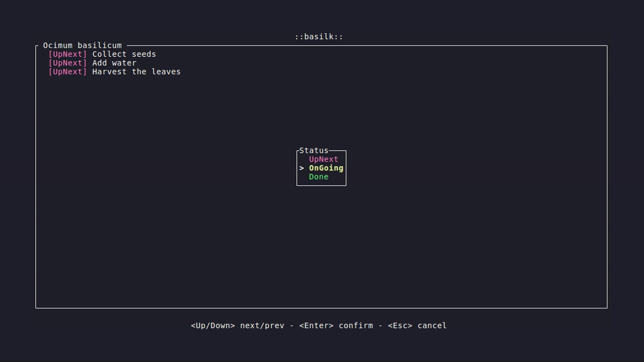Image resolution: width=644 pixels, height=362 pixels.
Task: Click the ::basilk:: application title
Action: pyautogui.click(x=319, y=36)
